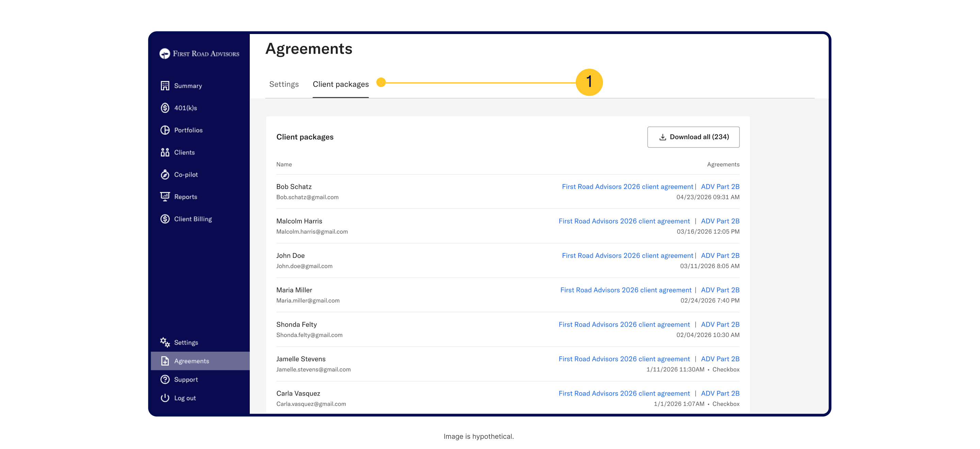Open Carla Vasquez's ADV Part 2B
This screenshot has width=980, height=449.
tap(720, 394)
